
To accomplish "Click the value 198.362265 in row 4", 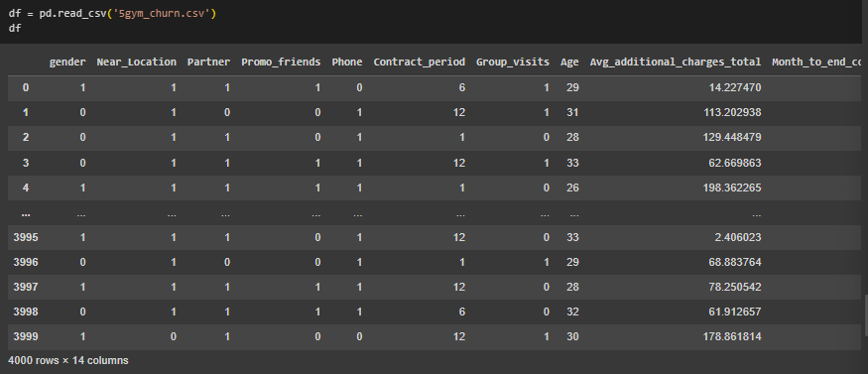I will point(732,187).
